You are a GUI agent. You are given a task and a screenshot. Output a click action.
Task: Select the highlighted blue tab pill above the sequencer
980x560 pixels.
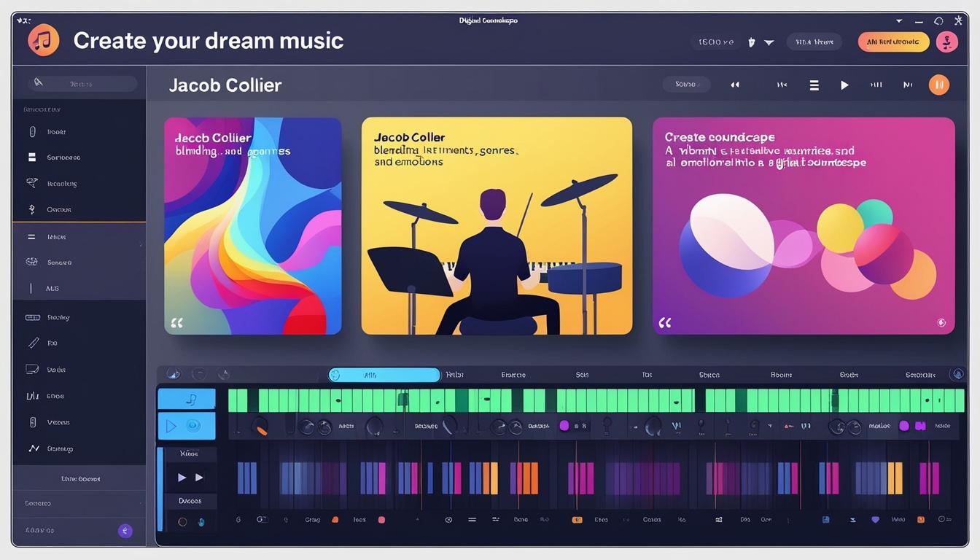(384, 375)
